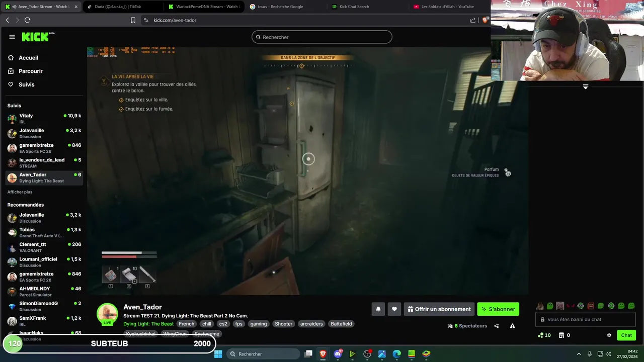Open Brave browser icon in taskbar
The width and height of the screenshot is (644, 362).
323,354
